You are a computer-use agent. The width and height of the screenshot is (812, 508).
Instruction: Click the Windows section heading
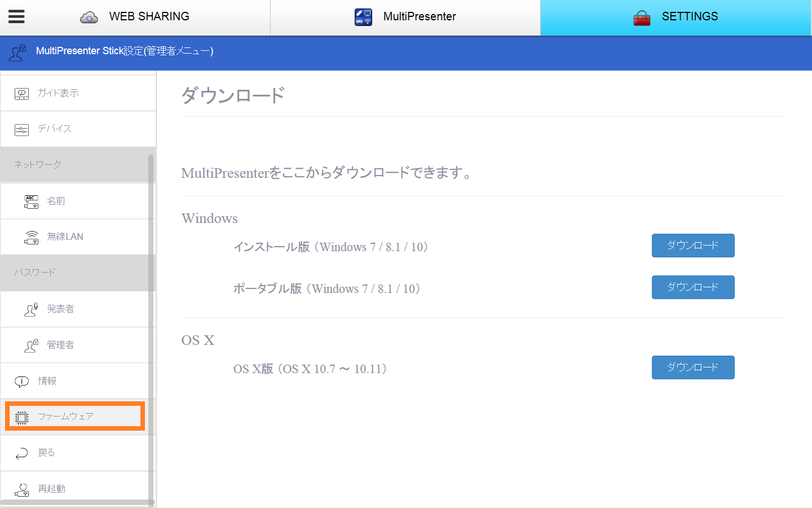[209, 218]
